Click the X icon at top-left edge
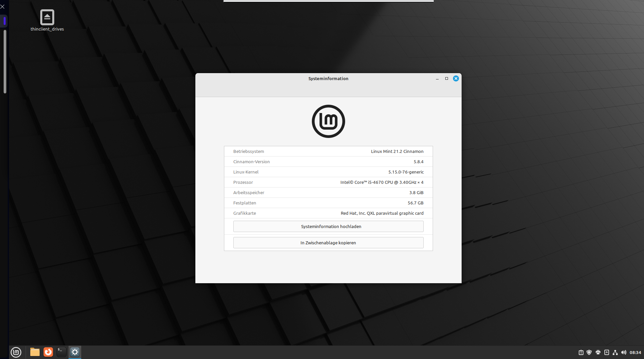Viewport: 644px width, 359px height. tap(3, 7)
